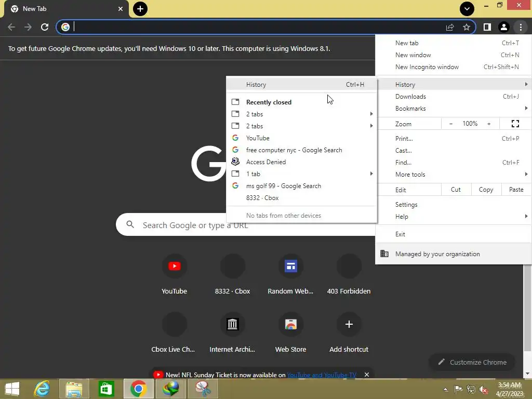Launch Internet Explorer from taskbar

tap(42, 389)
